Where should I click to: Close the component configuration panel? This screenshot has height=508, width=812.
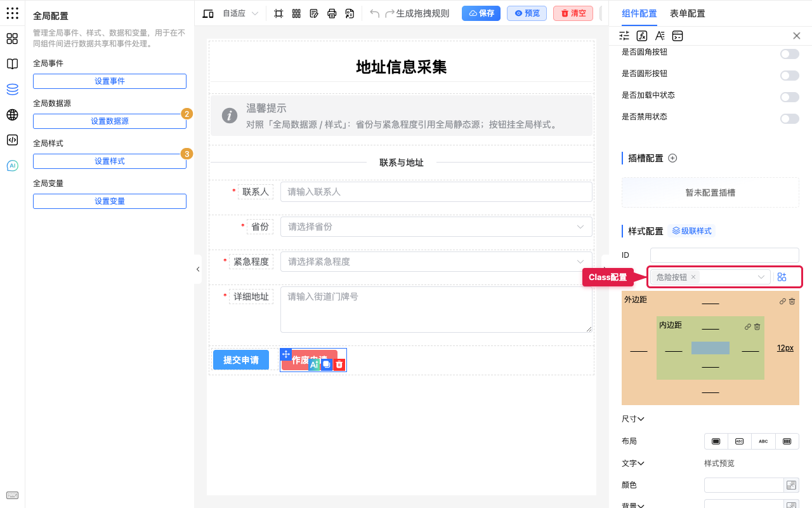tap(797, 36)
